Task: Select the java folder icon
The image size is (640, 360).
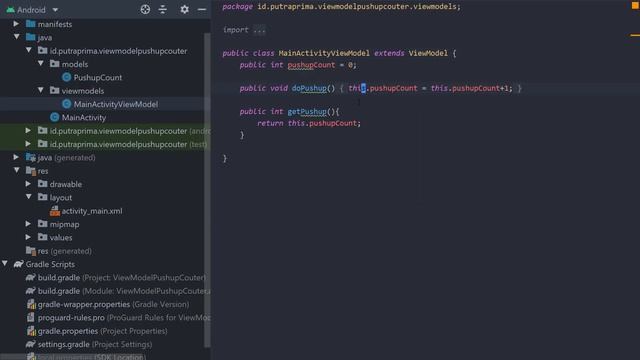Action: click(x=31, y=37)
